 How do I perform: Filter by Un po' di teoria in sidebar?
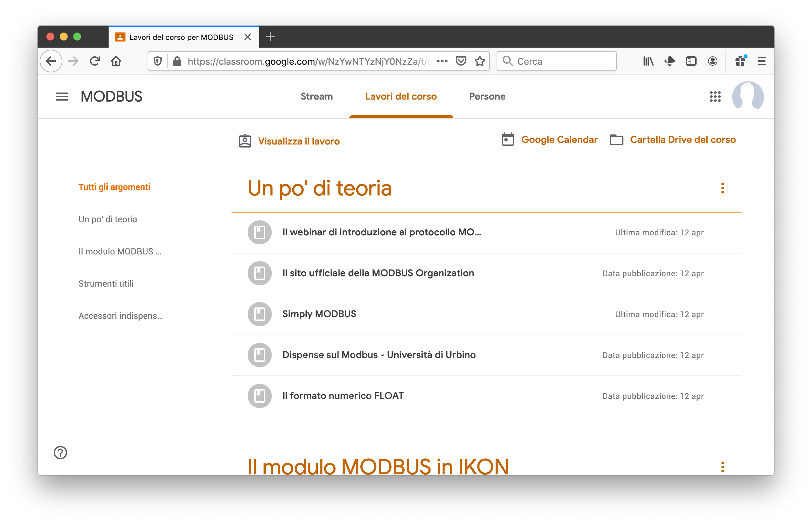tap(108, 219)
